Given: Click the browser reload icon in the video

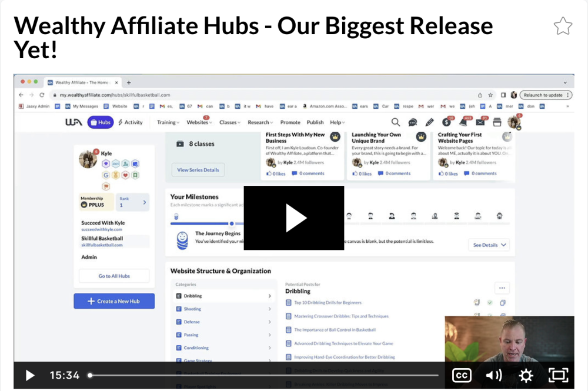Looking at the screenshot, I should pyautogui.click(x=42, y=95).
